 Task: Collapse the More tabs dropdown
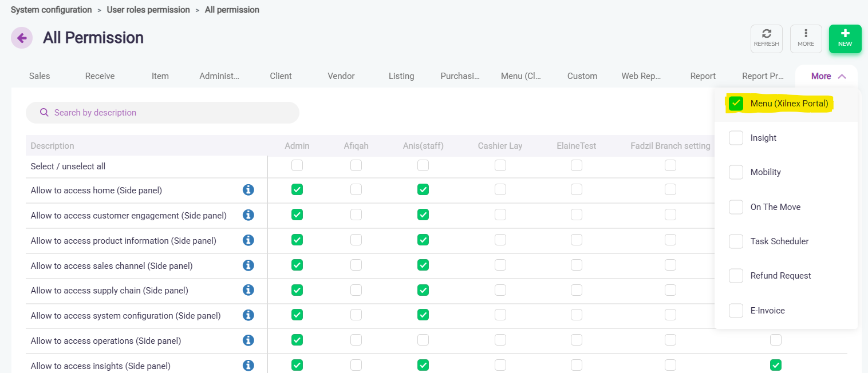coord(828,76)
